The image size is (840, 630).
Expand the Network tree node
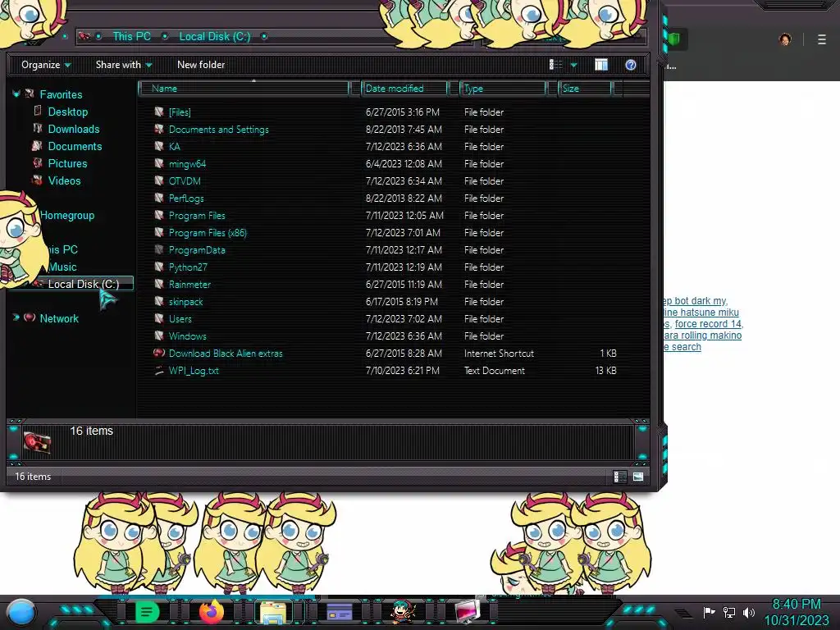[x=16, y=317]
